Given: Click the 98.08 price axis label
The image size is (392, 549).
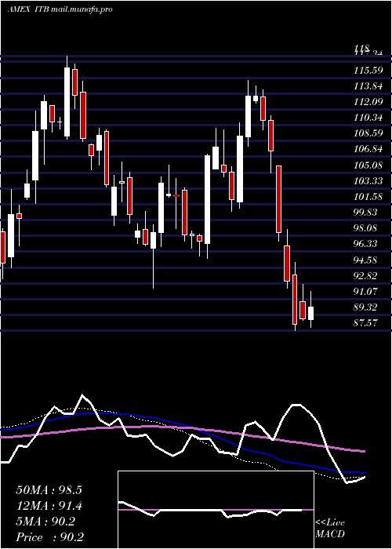Looking at the screenshot, I should (365, 228).
